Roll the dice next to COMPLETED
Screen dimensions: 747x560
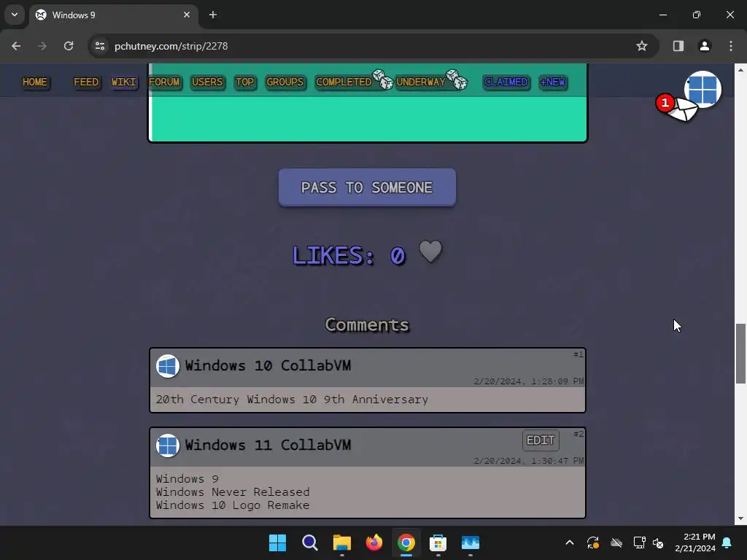coord(382,79)
